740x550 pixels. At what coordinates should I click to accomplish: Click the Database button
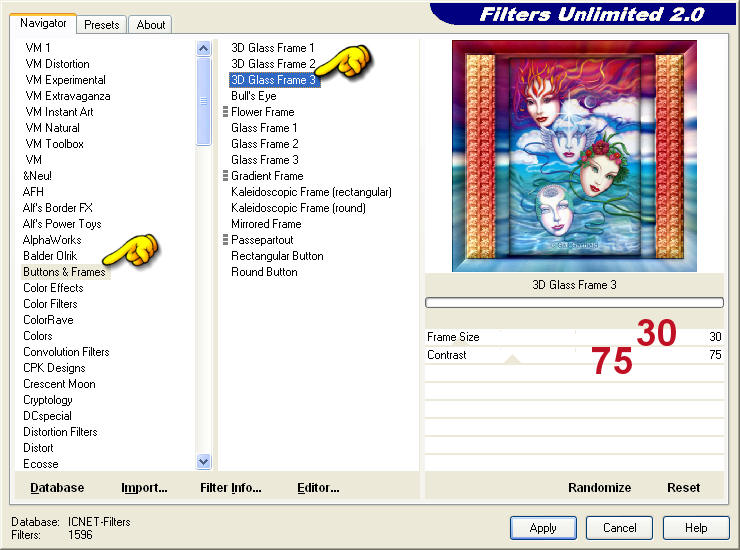click(57, 488)
